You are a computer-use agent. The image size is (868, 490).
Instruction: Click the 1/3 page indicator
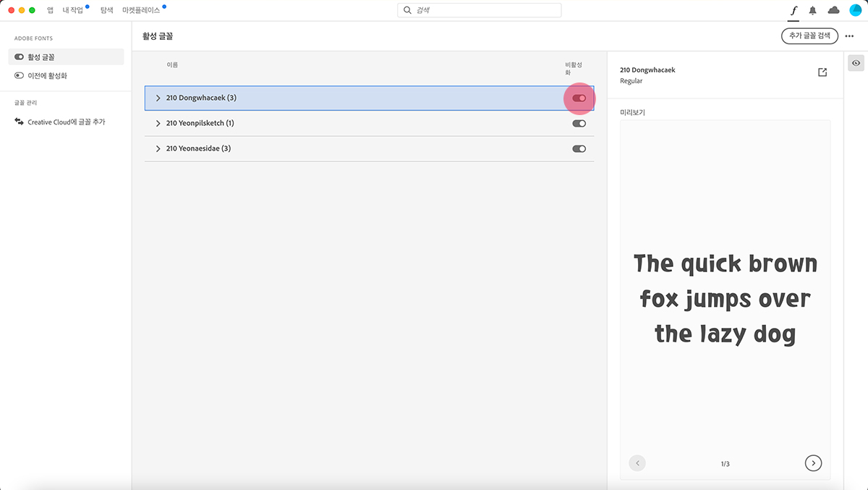(725, 464)
